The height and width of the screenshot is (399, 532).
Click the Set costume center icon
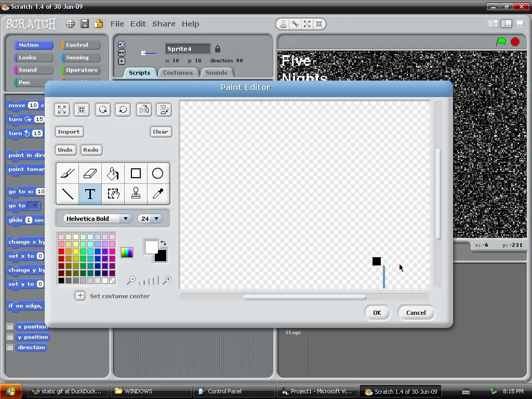coord(80,296)
